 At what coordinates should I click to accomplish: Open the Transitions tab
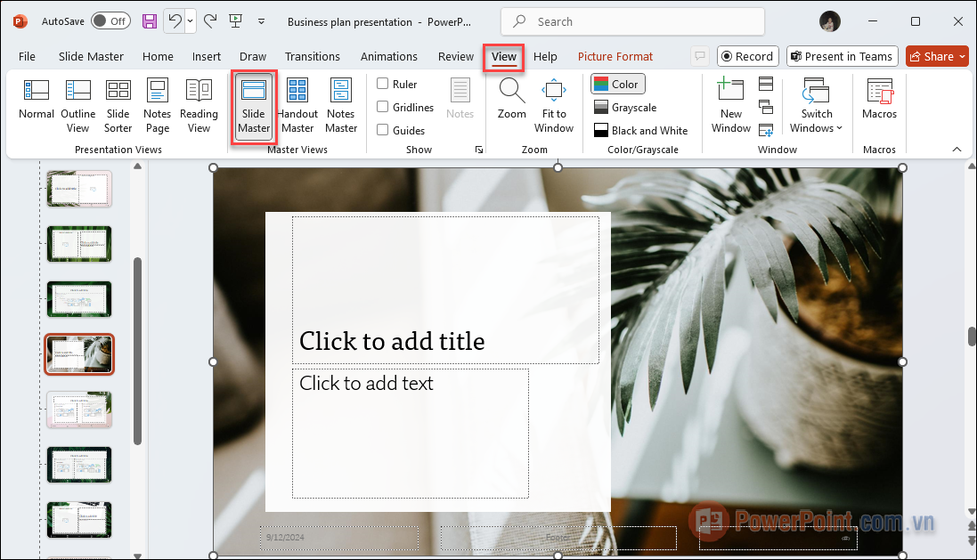click(x=313, y=56)
